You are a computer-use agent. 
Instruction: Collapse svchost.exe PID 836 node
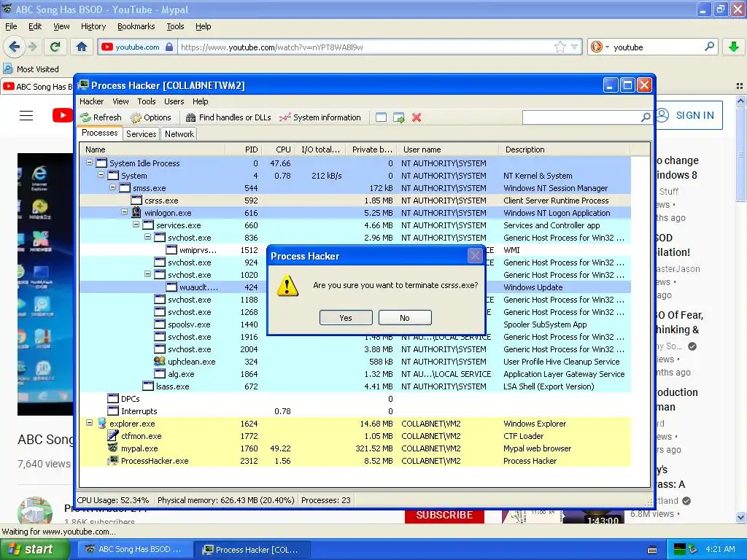[x=147, y=237]
